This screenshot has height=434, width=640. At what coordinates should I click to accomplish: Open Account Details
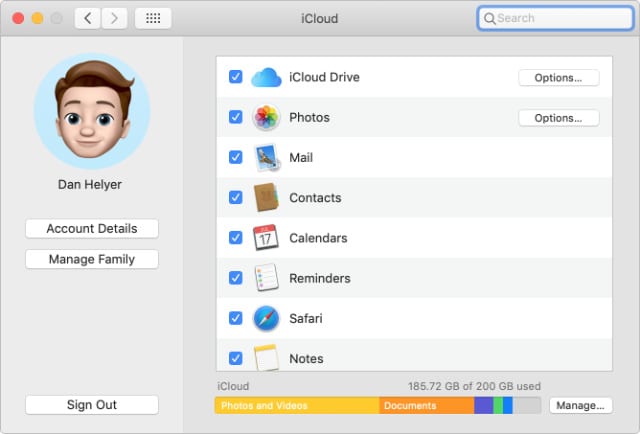coord(92,229)
